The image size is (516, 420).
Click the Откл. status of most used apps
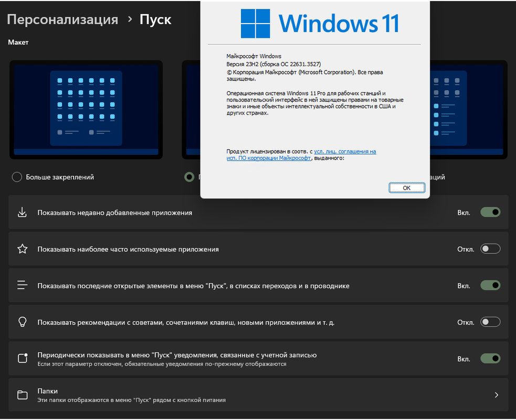(x=466, y=249)
